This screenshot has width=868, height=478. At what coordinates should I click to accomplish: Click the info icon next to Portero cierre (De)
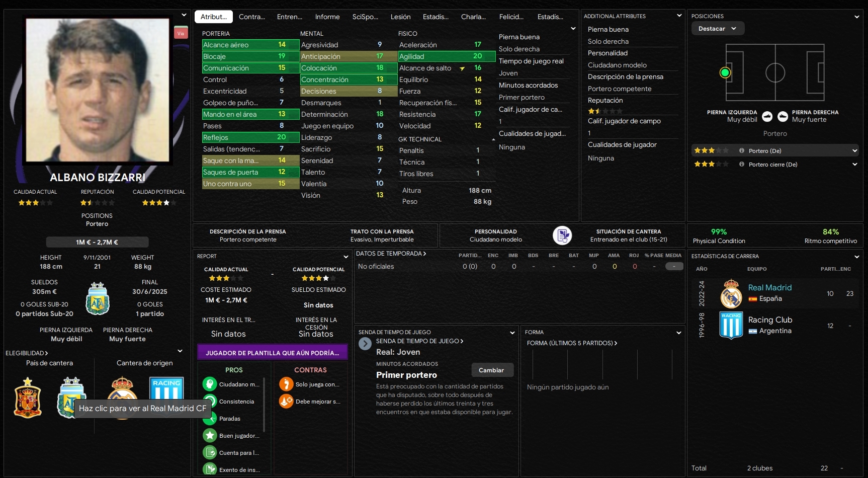coord(742,164)
